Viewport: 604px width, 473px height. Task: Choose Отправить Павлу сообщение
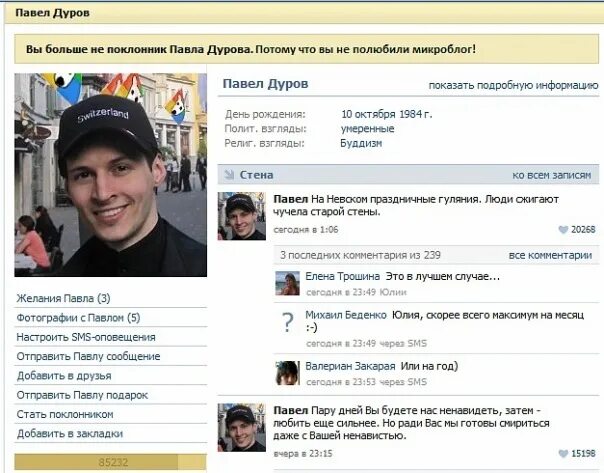[x=88, y=356]
